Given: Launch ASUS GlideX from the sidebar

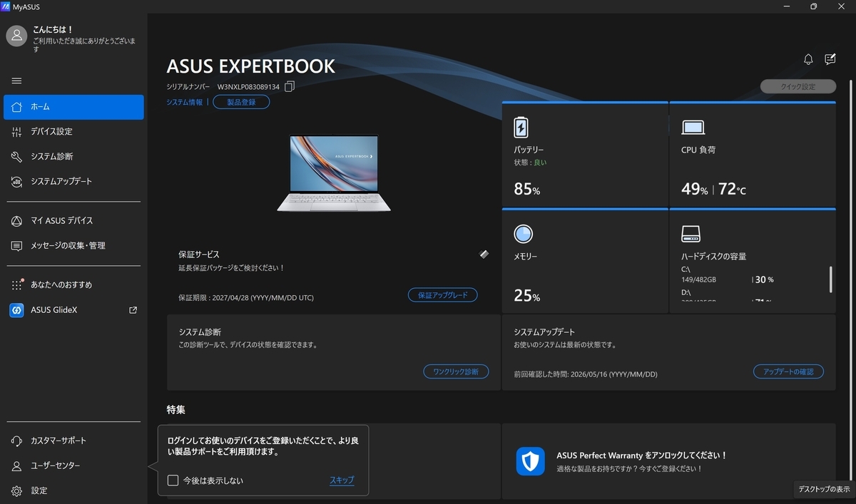Looking at the screenshot, I should click(73, 310).
